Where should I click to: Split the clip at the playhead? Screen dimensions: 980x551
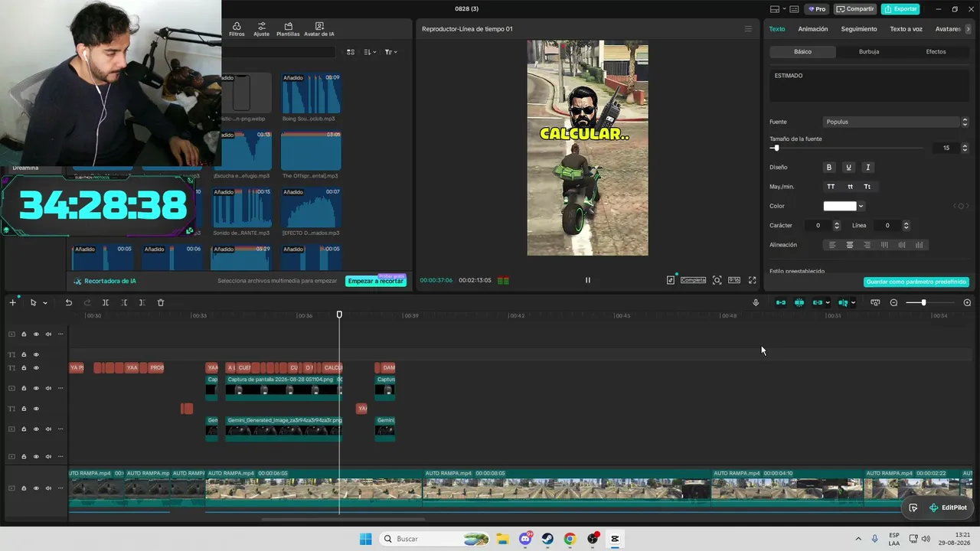coord(106,302)
